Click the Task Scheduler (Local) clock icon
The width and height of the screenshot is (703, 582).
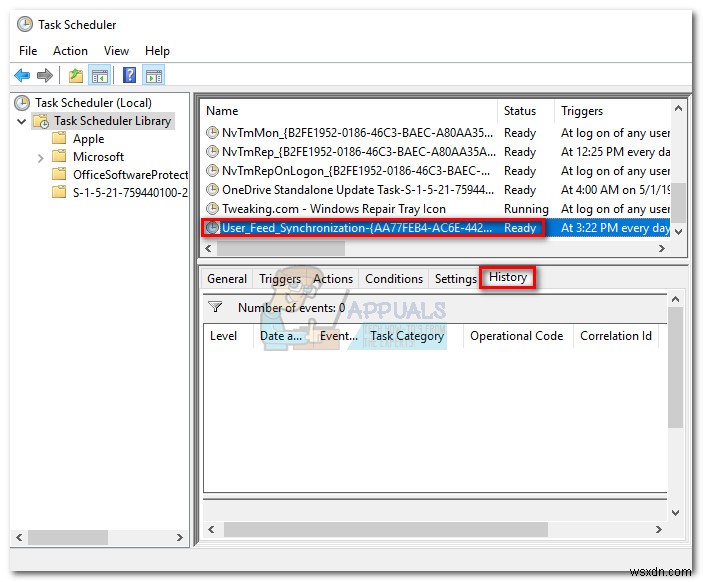click(22, 103)
